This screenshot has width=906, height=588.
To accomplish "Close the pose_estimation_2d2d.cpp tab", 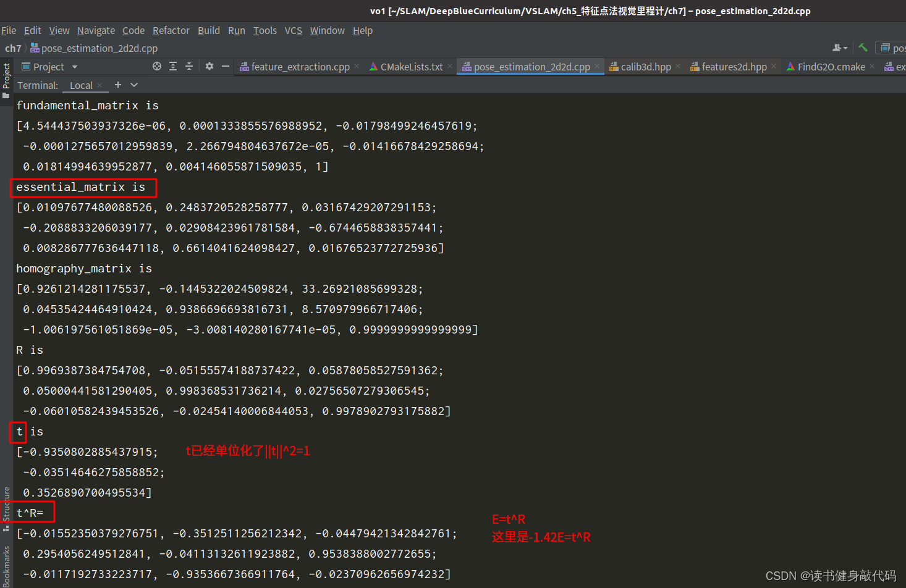I will tap(597, 66).
